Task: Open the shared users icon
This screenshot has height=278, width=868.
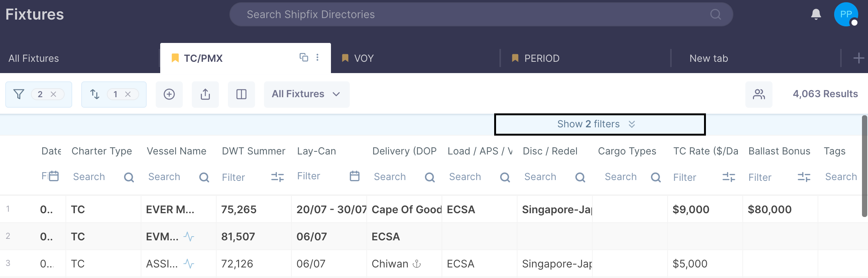Action: click(x=759, y=94)
